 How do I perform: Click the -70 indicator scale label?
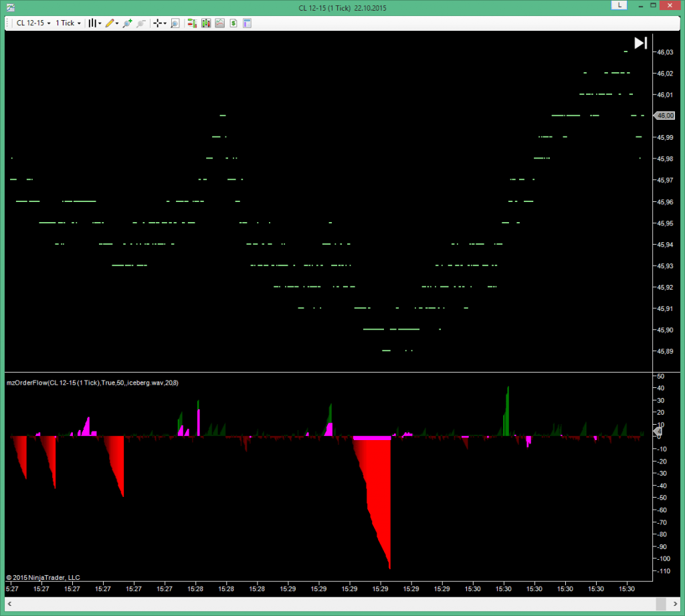tap(662, 522)
